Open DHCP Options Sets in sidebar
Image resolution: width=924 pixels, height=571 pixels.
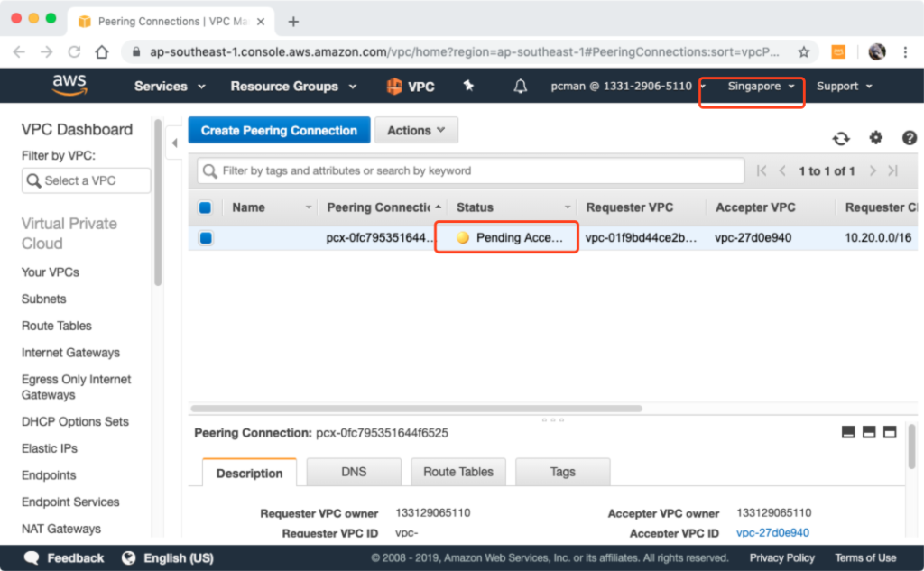tap(75, 422)
